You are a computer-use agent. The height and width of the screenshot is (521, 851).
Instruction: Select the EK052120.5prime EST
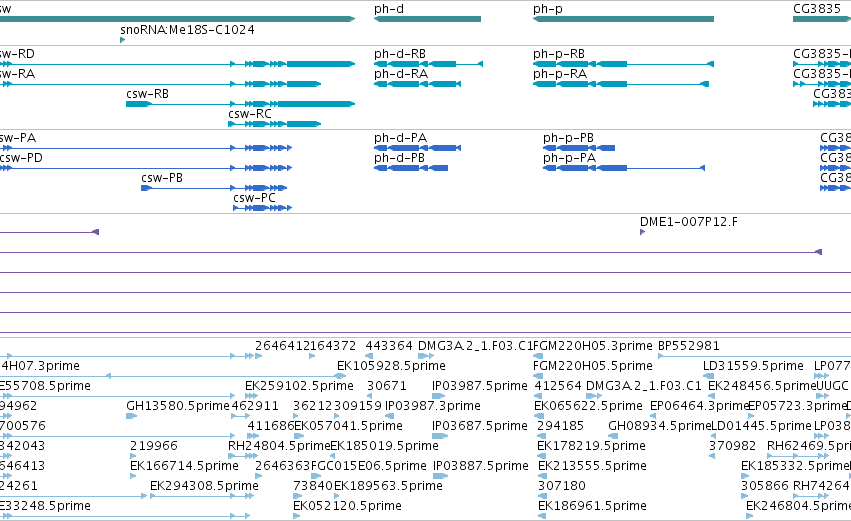click(347, 506)
